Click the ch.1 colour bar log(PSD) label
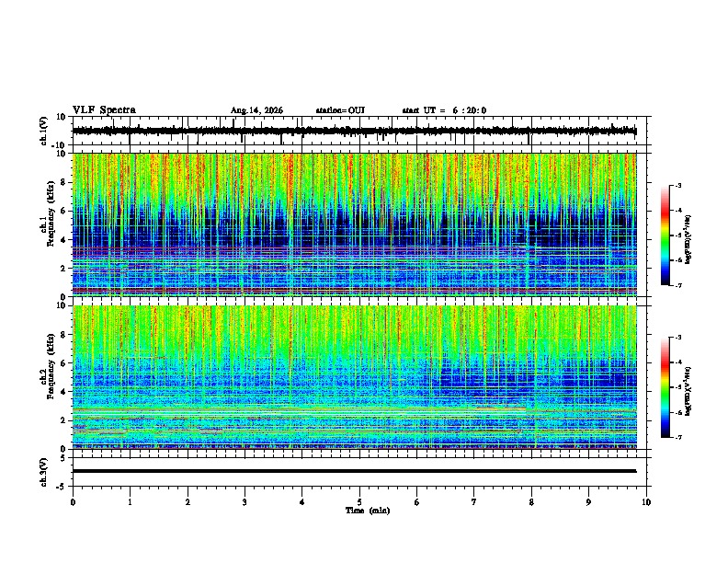Viewport: 728px width, 563px height. point(688,239)
